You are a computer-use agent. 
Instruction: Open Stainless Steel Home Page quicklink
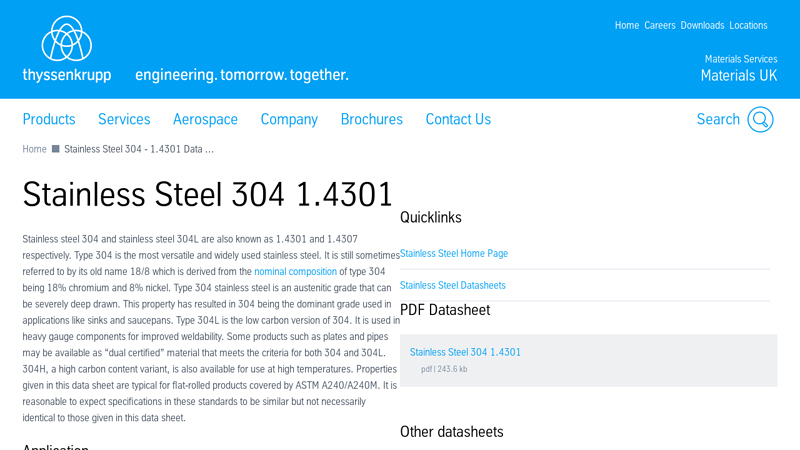(454, 254)
